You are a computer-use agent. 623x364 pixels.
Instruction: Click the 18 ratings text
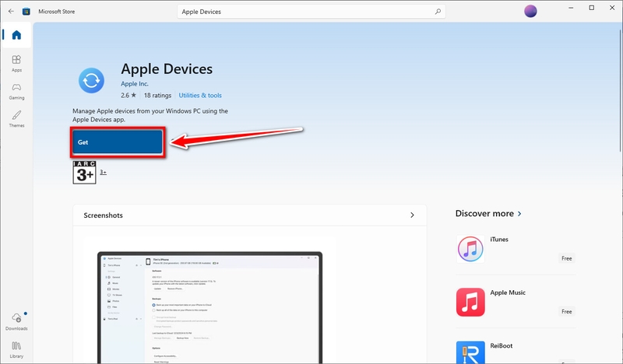click(158, 95)
